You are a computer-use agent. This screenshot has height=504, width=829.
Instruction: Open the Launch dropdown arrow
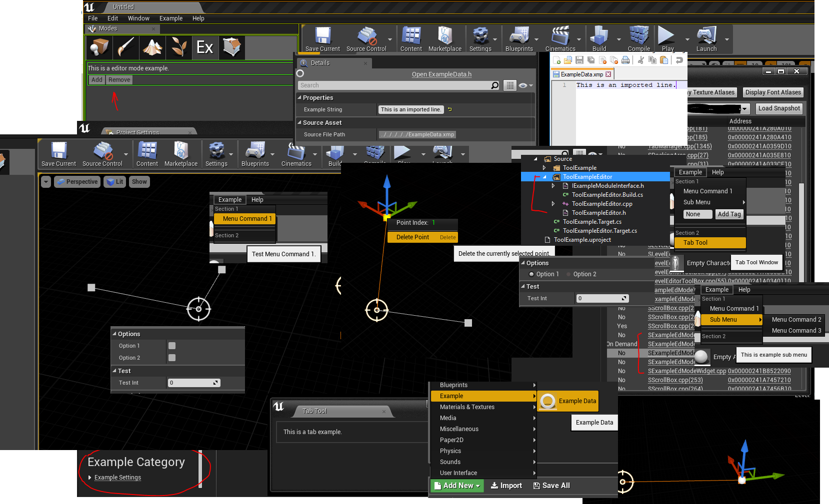(x=726, y=39)
